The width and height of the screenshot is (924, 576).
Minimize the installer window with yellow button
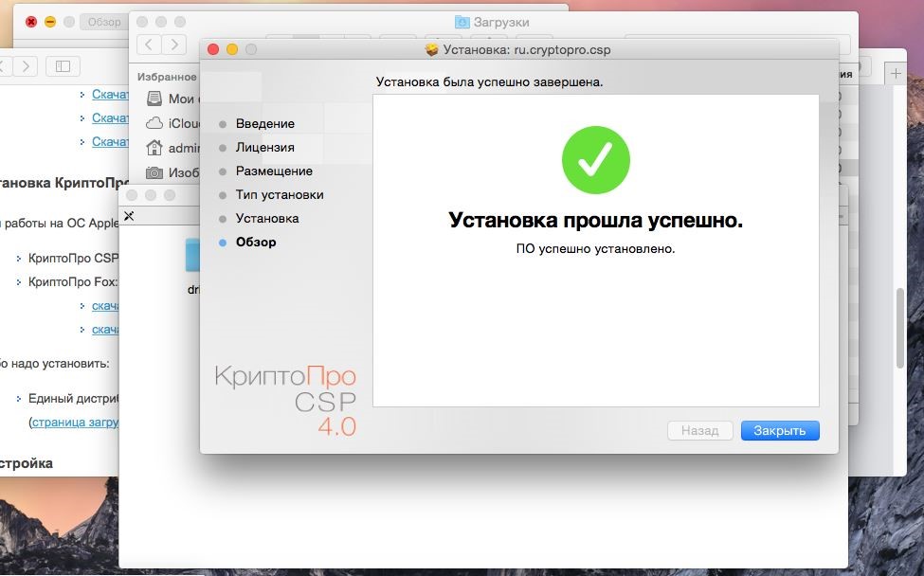[x=232, y=49]
